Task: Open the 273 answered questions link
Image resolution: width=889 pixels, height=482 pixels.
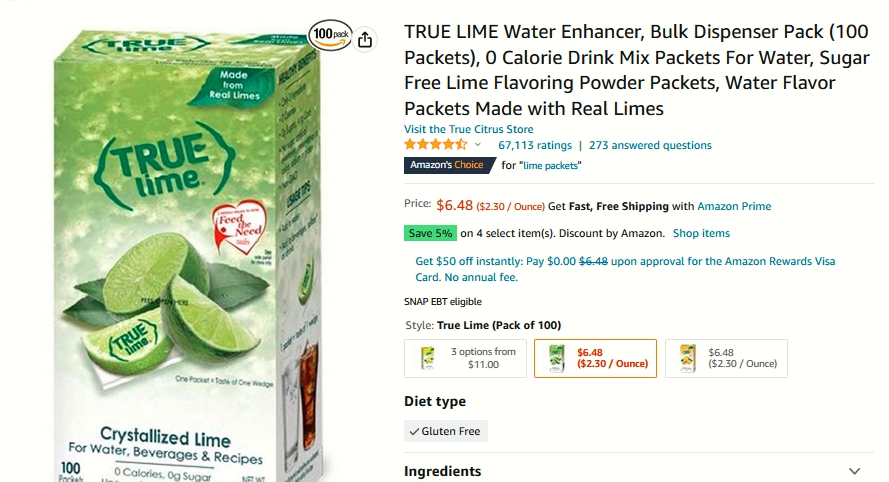Action: [x=650, y=145]
